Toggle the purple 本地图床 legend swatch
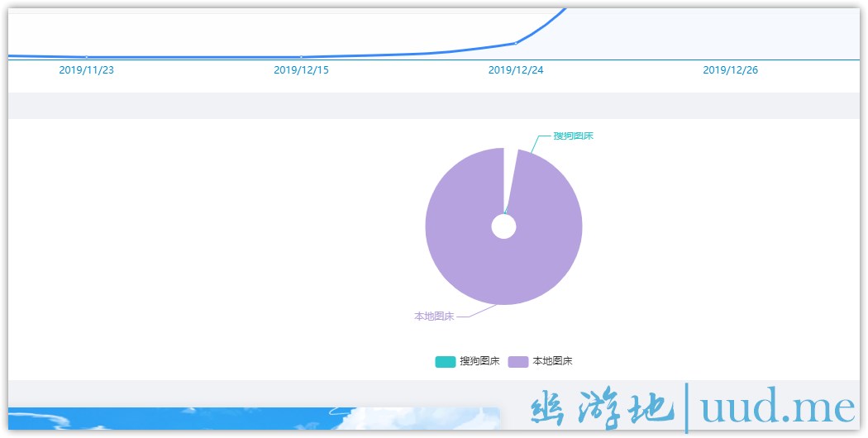Image resolution: width=868 pixels, height=438 pixels. point(517,361)
